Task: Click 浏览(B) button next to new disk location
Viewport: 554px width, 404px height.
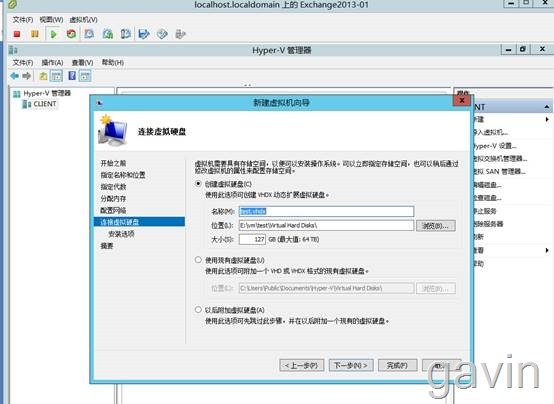Action: 436,226
